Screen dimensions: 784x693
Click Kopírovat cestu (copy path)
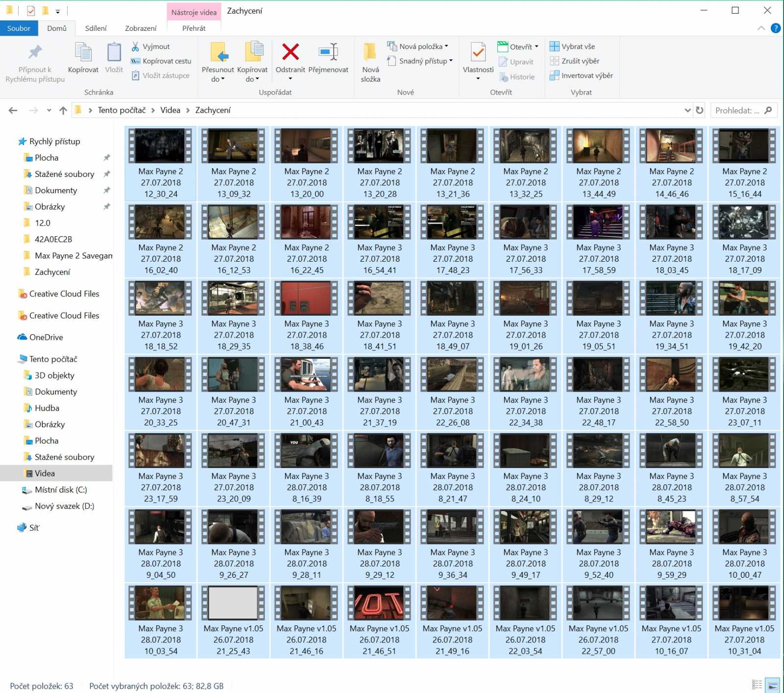coord(161,61)
